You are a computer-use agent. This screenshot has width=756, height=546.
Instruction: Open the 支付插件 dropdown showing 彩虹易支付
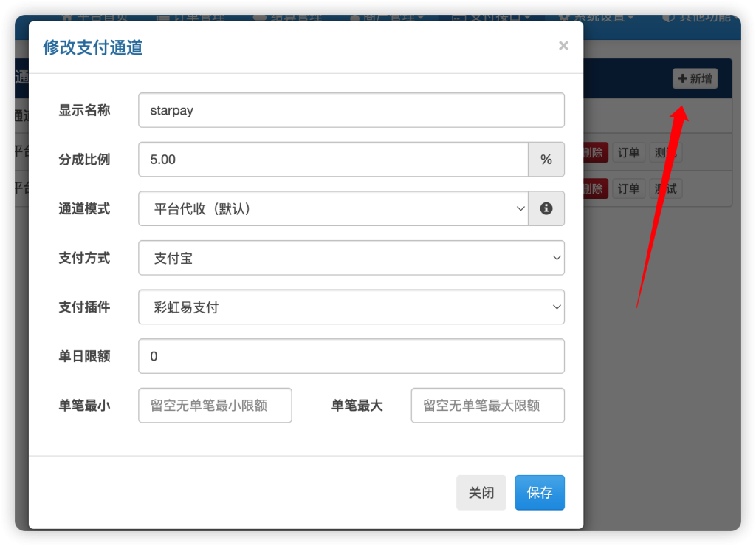[x=351, y=307]
